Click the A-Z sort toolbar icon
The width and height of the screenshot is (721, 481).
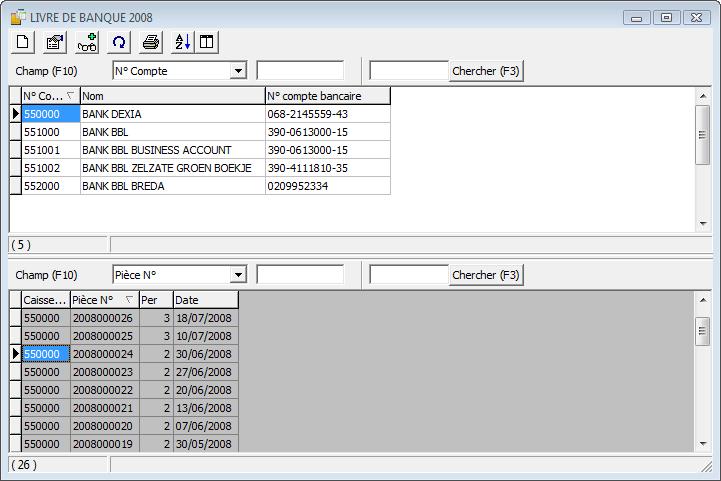click(183, 42)
